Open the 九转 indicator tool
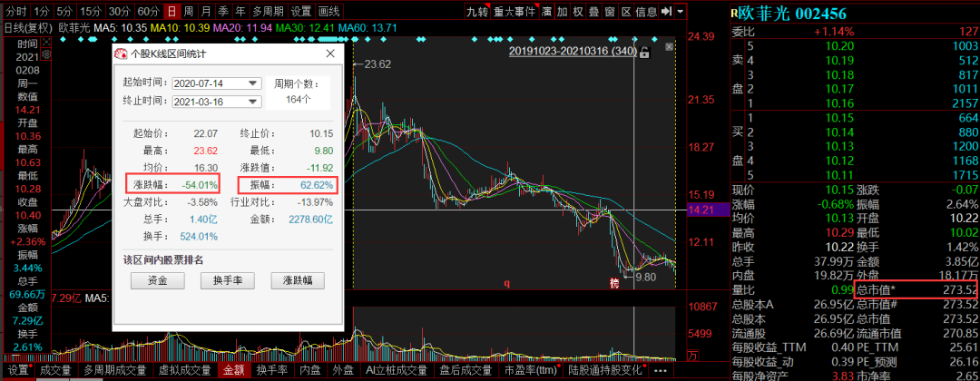The width and height of the screenshot is (980, 381). [476, 11]
